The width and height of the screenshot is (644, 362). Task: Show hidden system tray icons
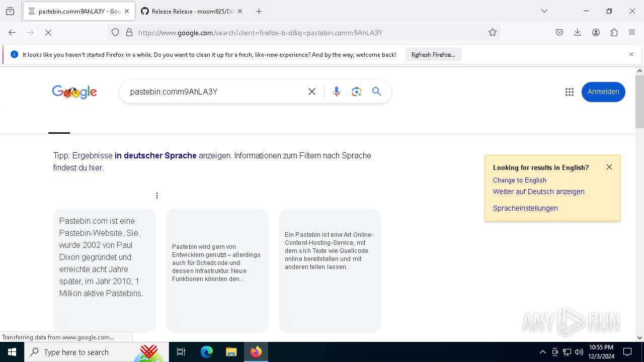(542, 352)
